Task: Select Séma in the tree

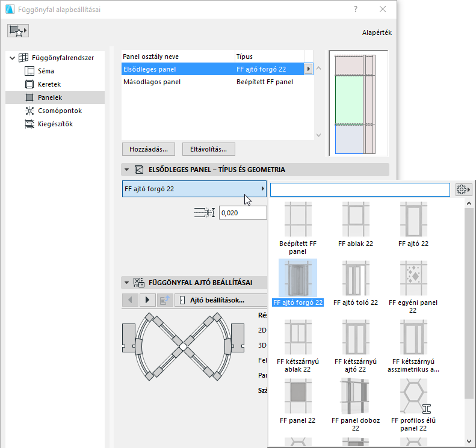Action: pos(46,71)
